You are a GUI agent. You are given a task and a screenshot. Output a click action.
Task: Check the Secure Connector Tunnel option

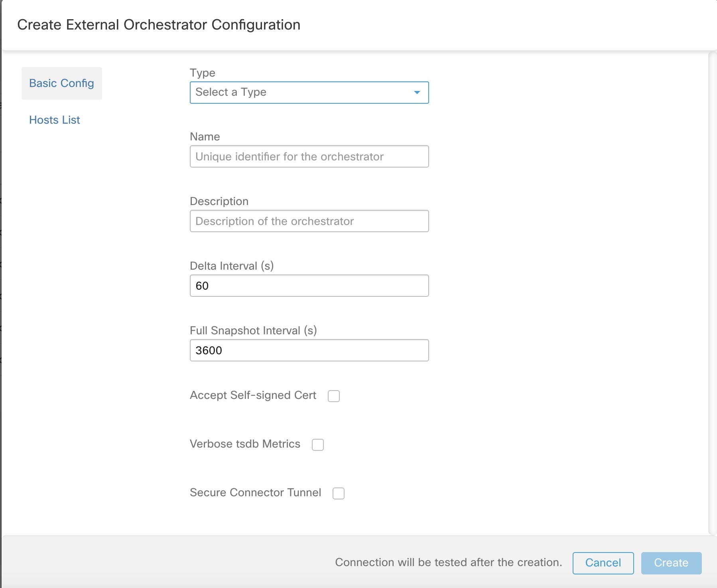[339, 493]
